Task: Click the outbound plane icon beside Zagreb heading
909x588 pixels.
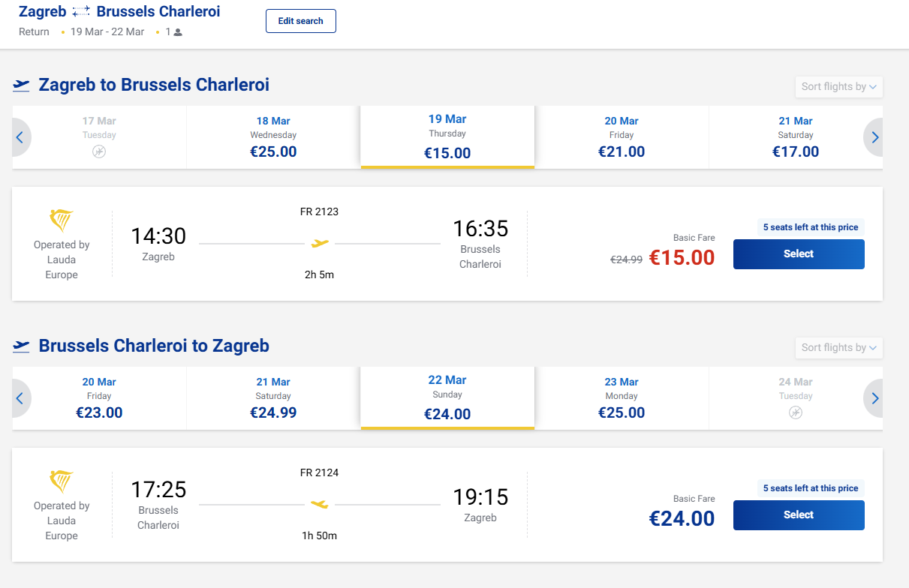Action: [21, 85]
